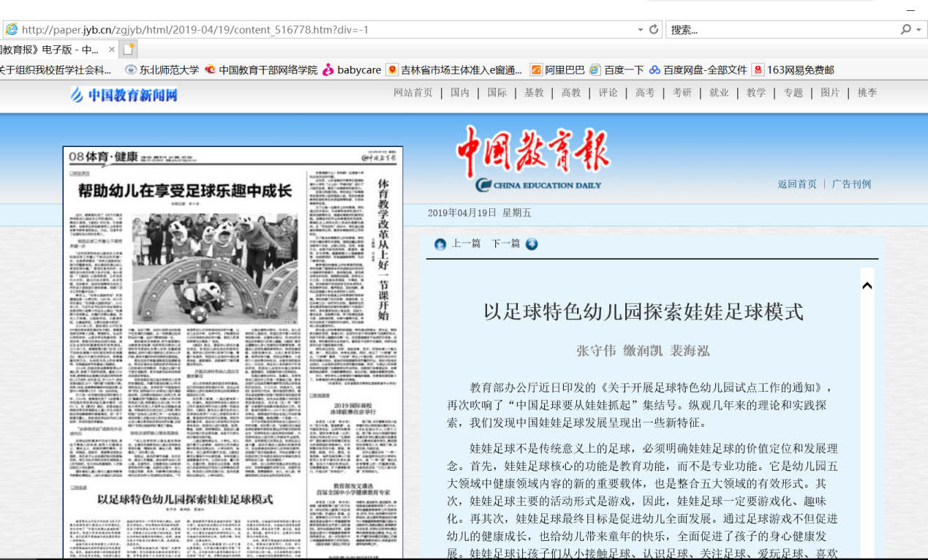Open the 东北师范大学 bookmark

(162, 70)
